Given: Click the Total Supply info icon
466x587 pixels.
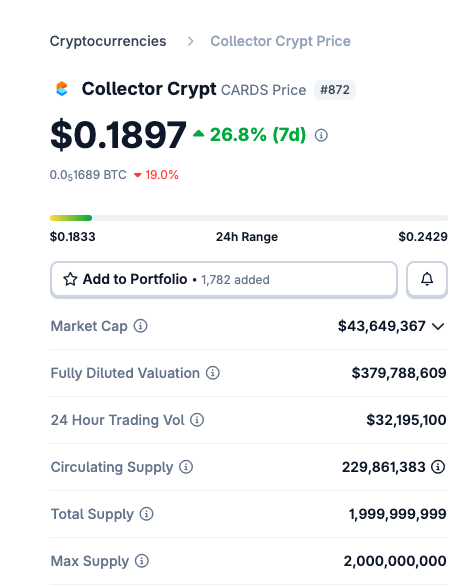Looking at the screenshot, I should [x=146, y=514].
